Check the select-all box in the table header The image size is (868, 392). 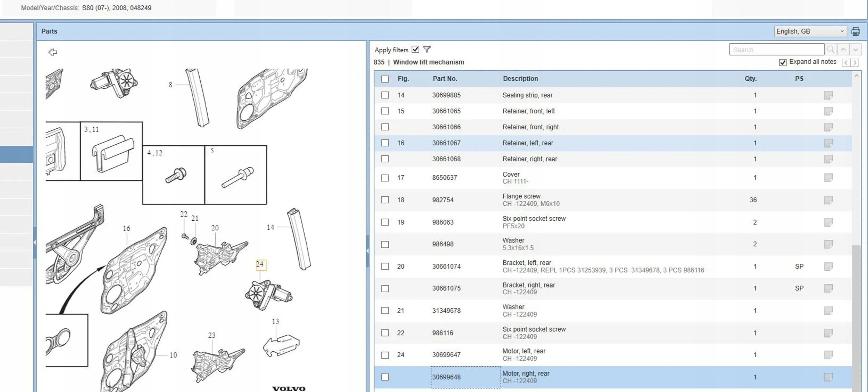tap(385, 79)
